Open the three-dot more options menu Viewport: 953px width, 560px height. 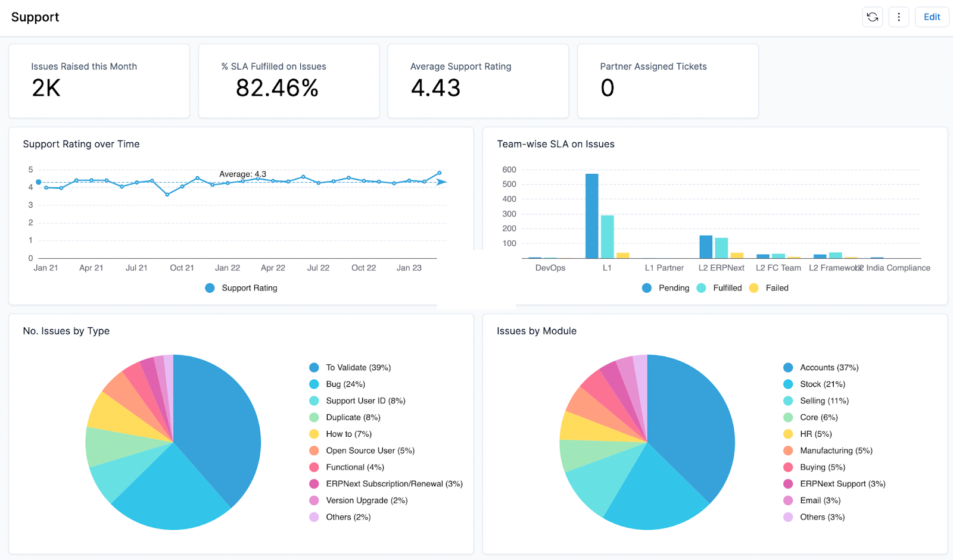point(899,17)
